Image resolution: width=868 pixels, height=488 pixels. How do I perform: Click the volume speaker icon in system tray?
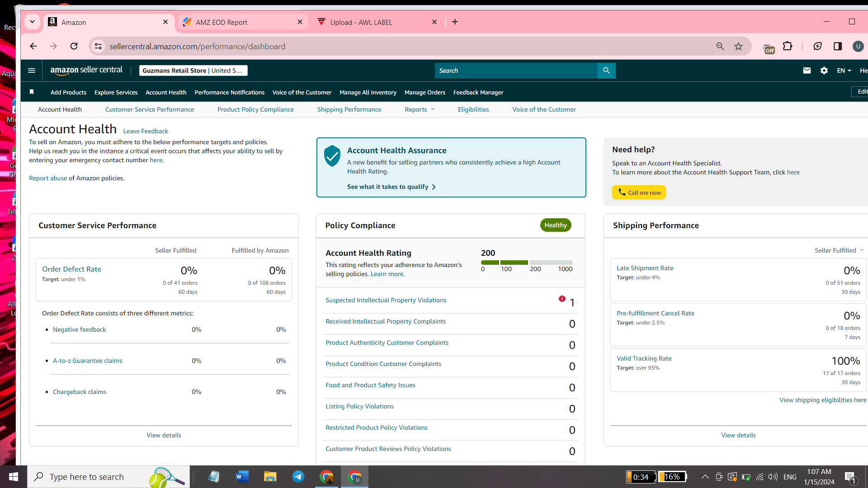(x=773, y=477)
